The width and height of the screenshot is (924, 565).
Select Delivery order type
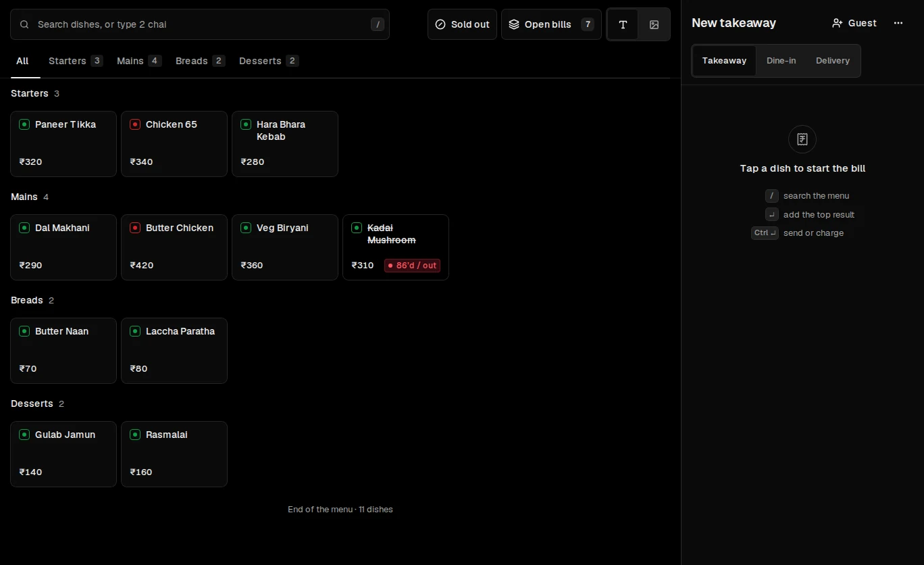coord(833,61)
